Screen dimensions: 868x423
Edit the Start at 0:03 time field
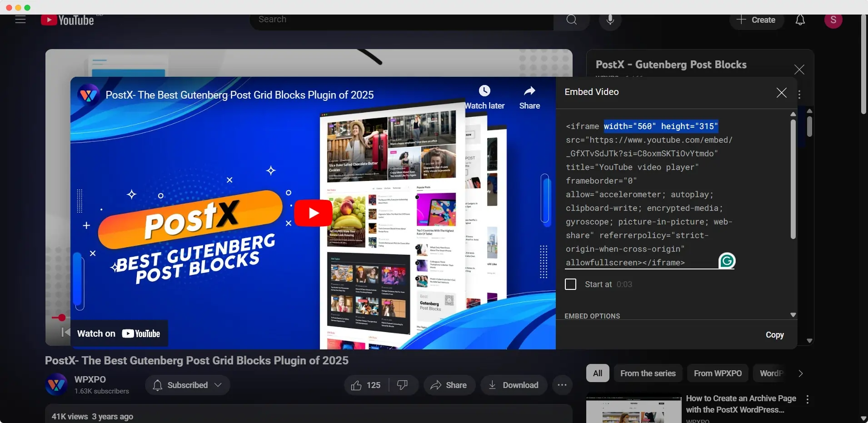(x=624, y=284)
